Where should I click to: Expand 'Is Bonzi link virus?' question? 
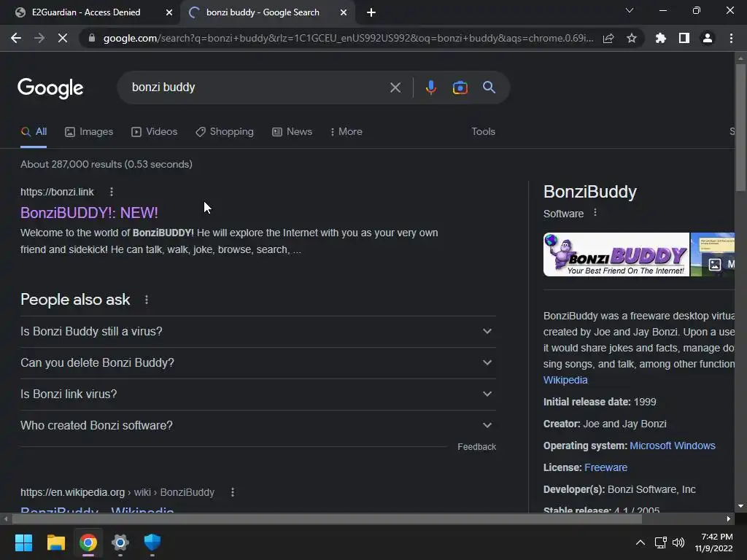point(258,394)
